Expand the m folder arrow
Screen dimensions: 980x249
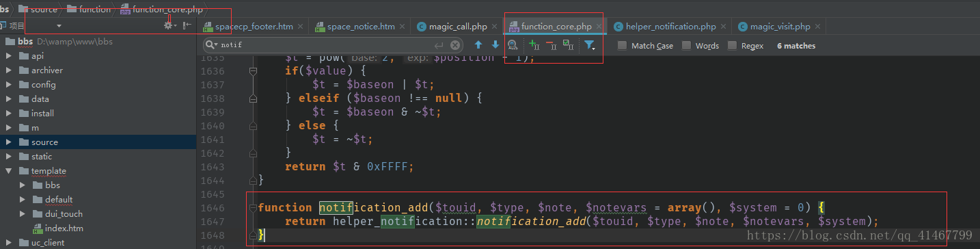9,128
